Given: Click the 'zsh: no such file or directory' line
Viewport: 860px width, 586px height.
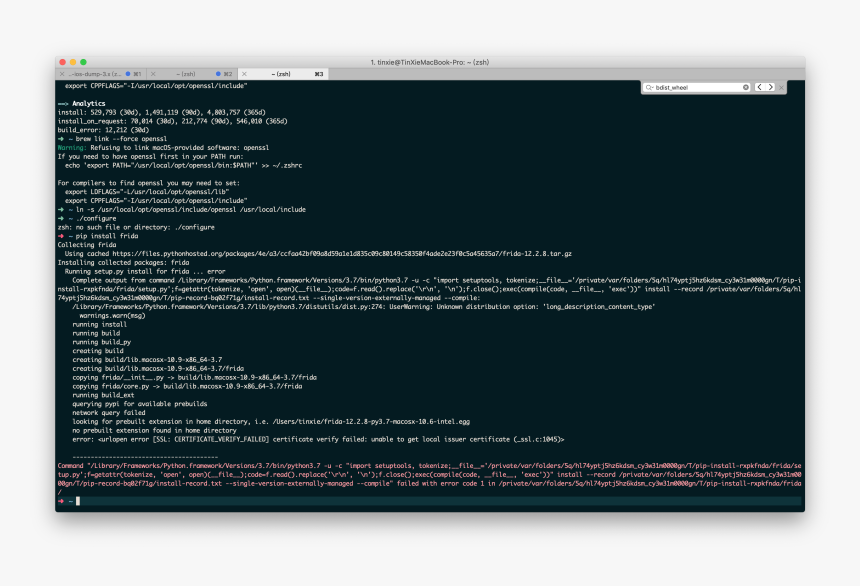Looking at the screenshot, I should tap(136, 227).
